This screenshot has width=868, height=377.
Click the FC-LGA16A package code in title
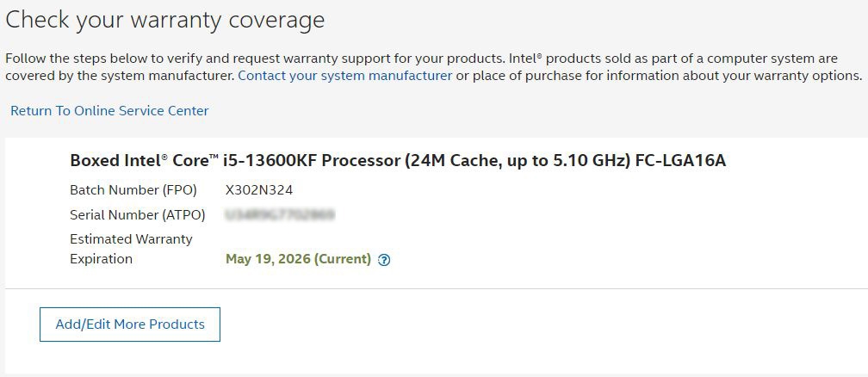680,161
